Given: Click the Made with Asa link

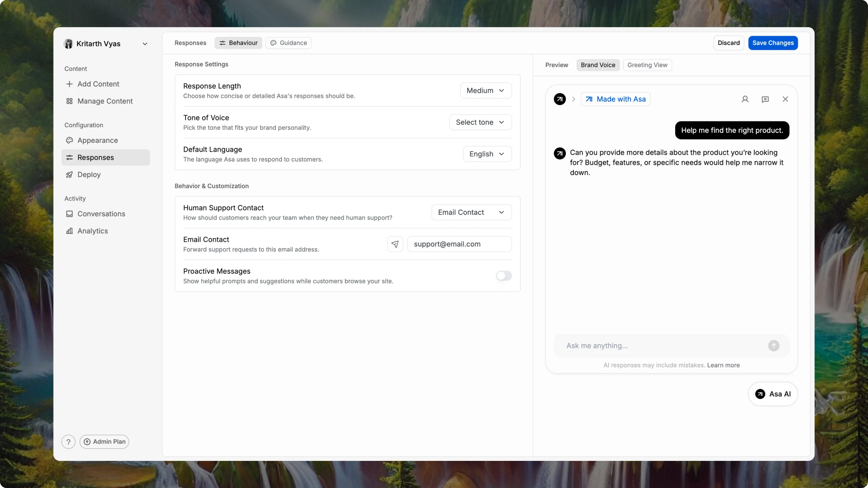Looking at the screenshot, I should [616, 99].
